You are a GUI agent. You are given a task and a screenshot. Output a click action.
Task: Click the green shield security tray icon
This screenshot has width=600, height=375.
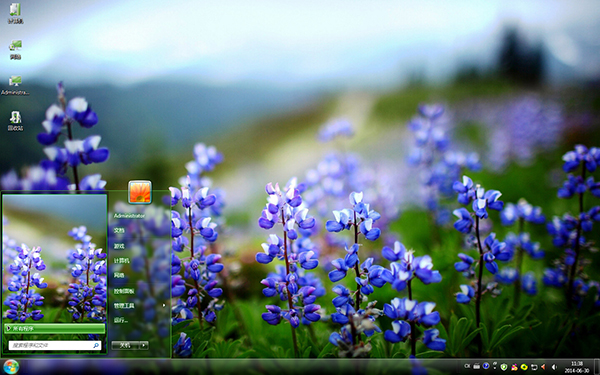pos(504,367)
